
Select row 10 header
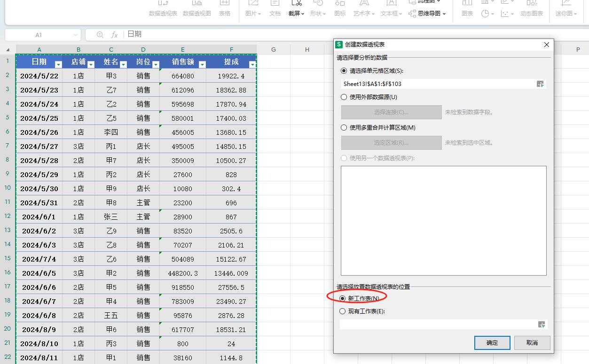8,188
